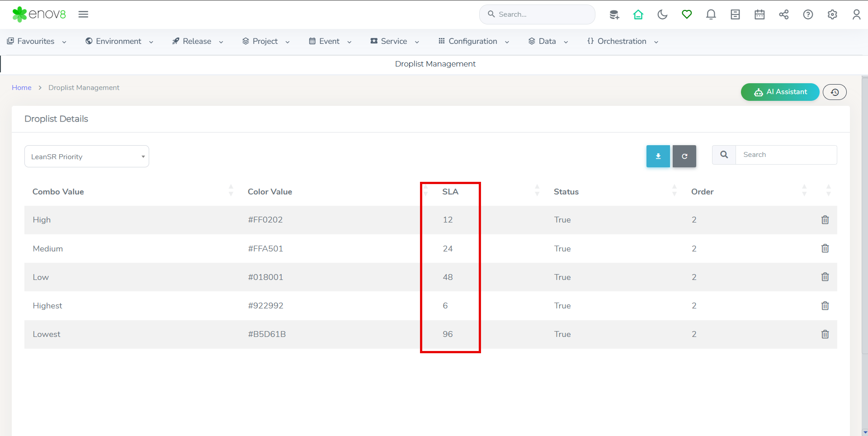Open the Release menu
This screenshot has height=436, width=868.
[198, 41]
